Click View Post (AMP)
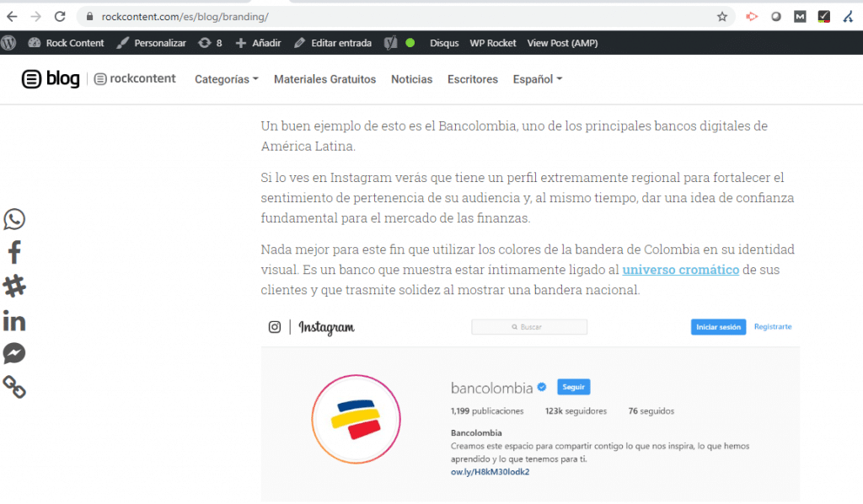This screenshot has width=863, height=504. pos(562,43)
